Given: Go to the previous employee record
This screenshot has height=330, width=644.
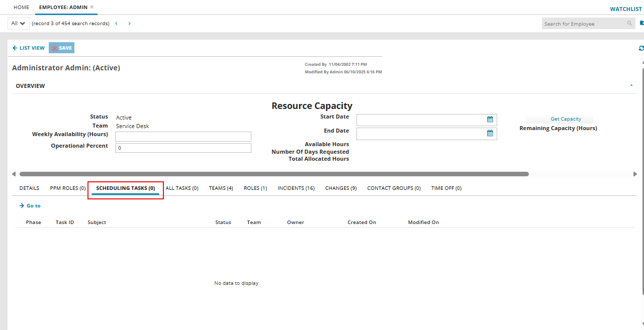Looking at the screenshot, I should [x=117, y=24].
